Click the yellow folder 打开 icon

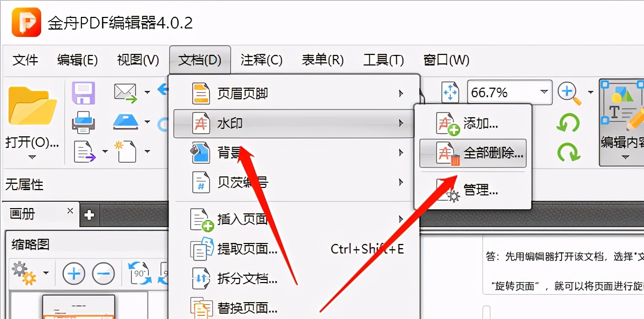pyautogui.click(x=33, y=105)
